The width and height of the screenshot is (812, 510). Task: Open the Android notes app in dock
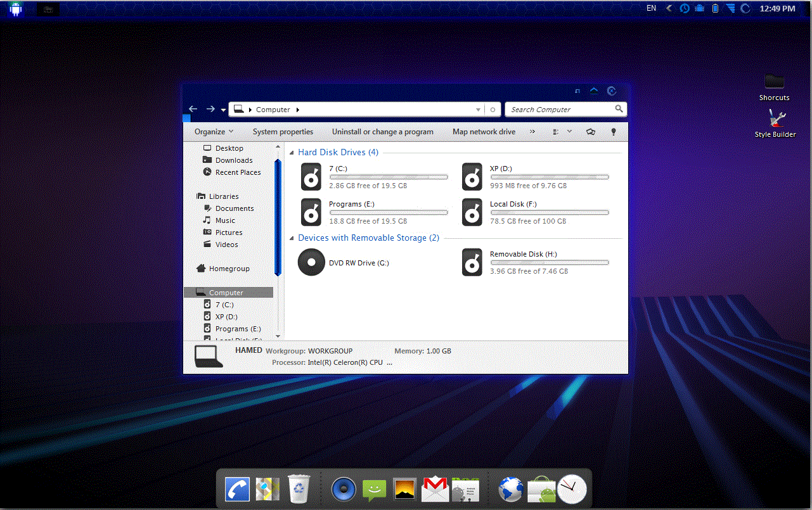pos(465,489)
